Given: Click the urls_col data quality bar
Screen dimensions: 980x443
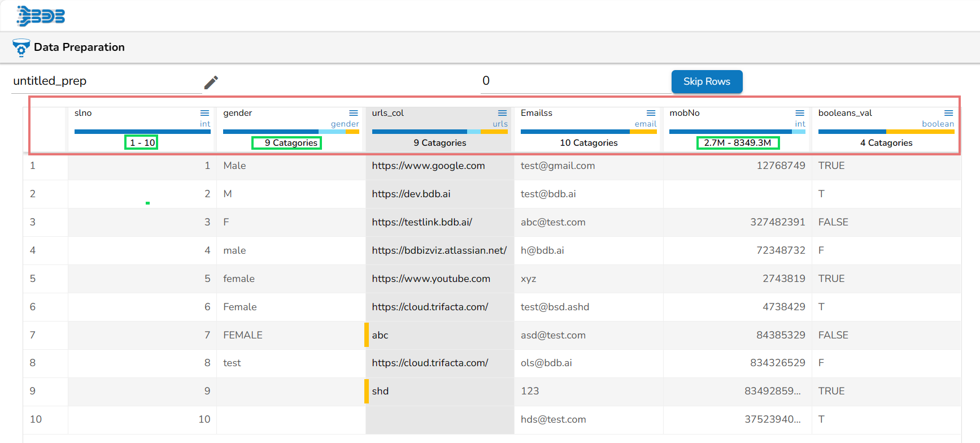Looking at the screenshot, I should point(439,132).
